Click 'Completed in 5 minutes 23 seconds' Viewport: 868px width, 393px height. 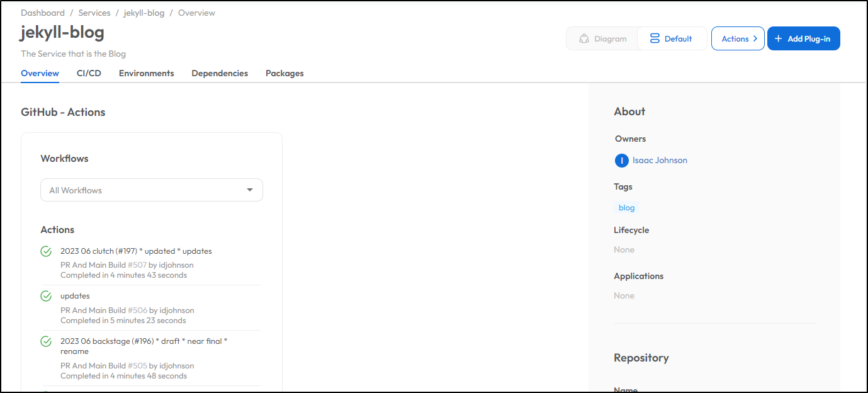point(123,321)
